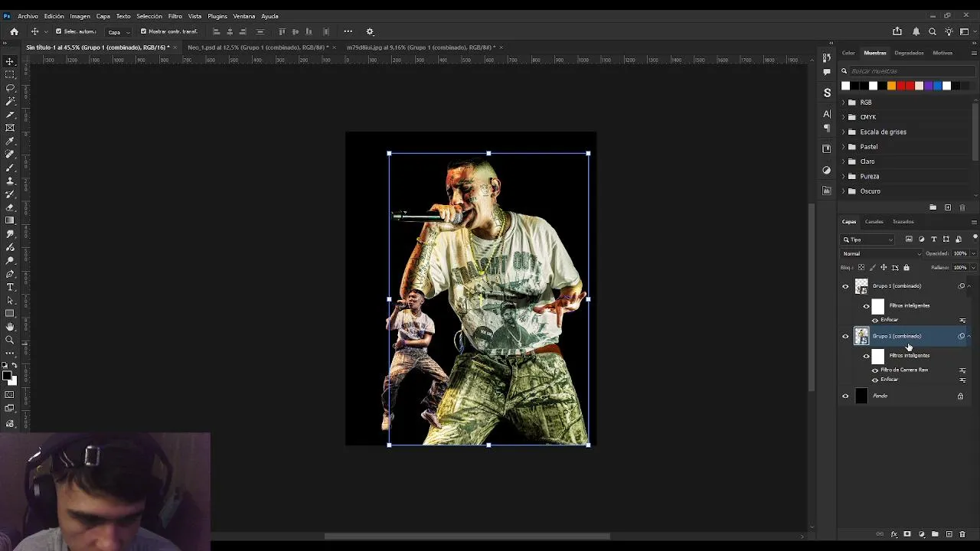Expand the RGB swatch folder
This screenshot has width=980, height=551.
pyautogui.click(x=844, y=103)
